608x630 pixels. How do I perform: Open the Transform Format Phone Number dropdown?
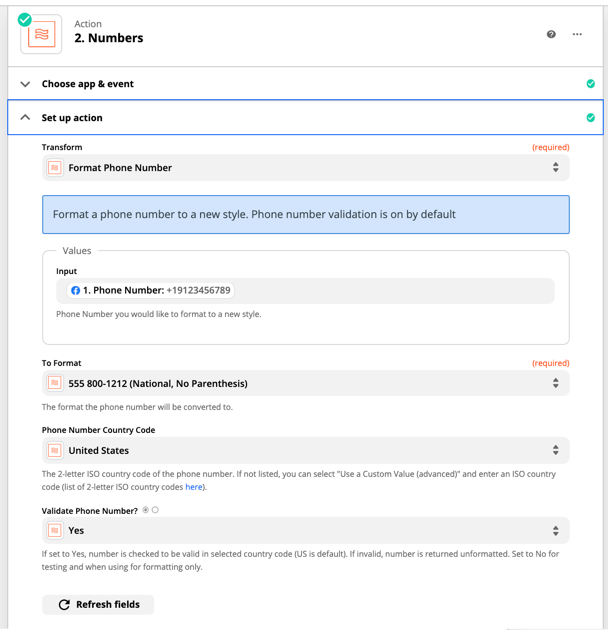[305, 168]
